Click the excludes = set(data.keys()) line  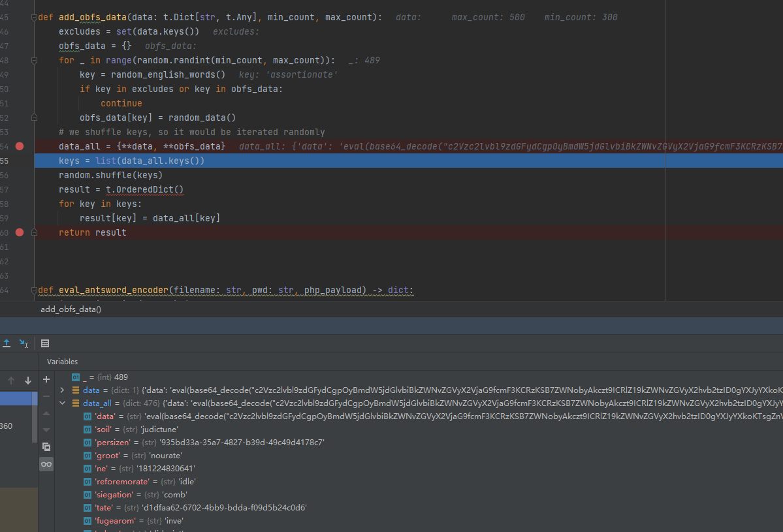click(129, 32)
